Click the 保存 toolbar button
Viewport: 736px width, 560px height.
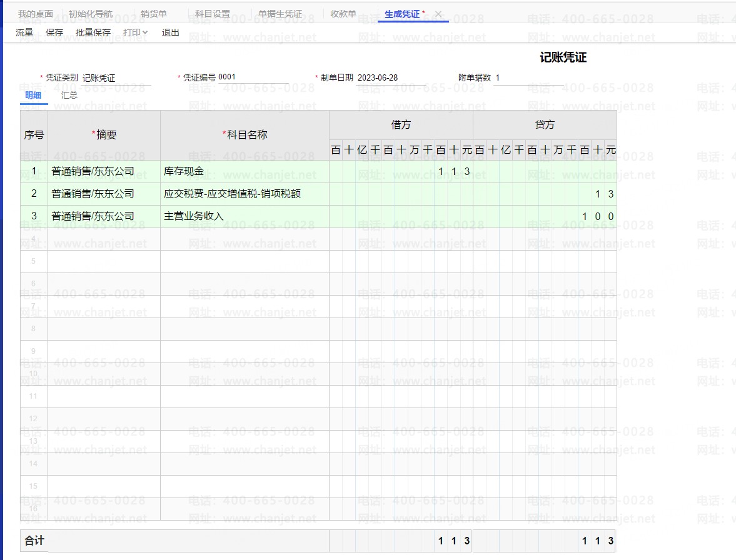coord(54,32)
